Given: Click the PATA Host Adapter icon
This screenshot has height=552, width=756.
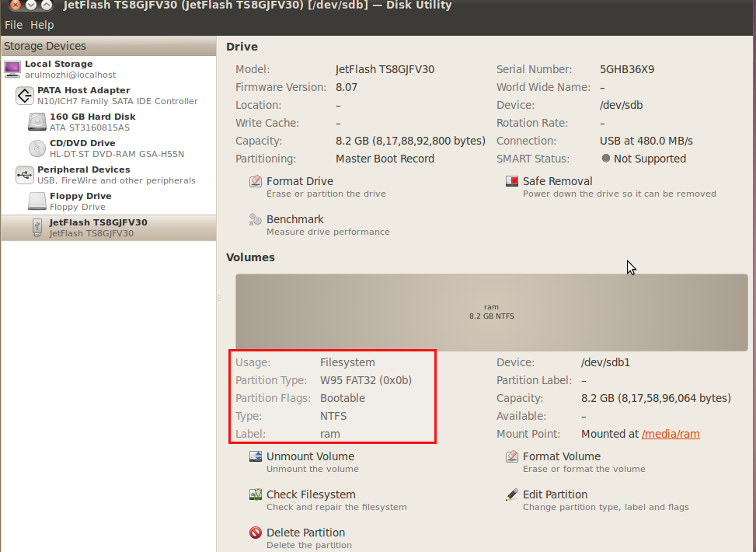Looking at the screenshot, I should click(23, 95).
